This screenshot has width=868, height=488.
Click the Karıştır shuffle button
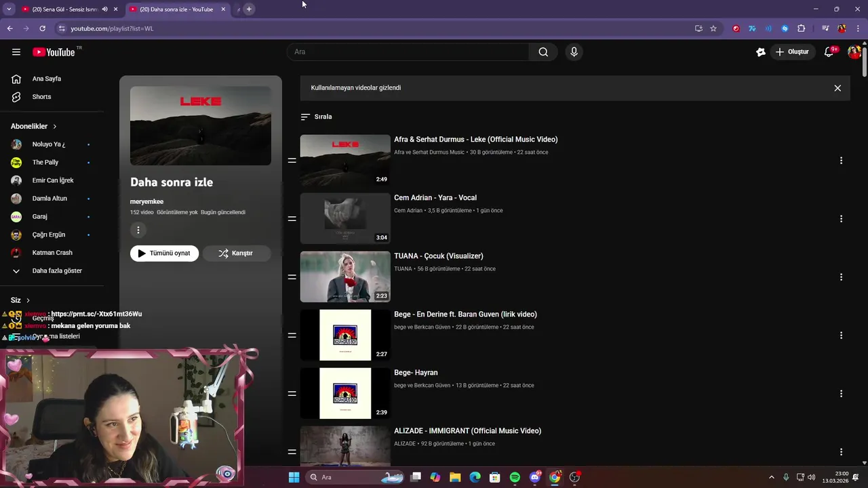(x=236, y=253)
